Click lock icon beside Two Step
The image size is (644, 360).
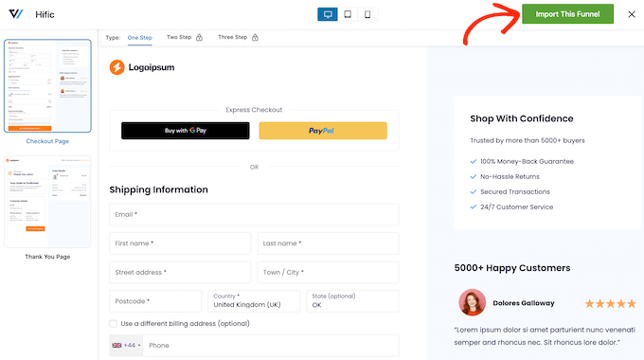coord(199,37)
